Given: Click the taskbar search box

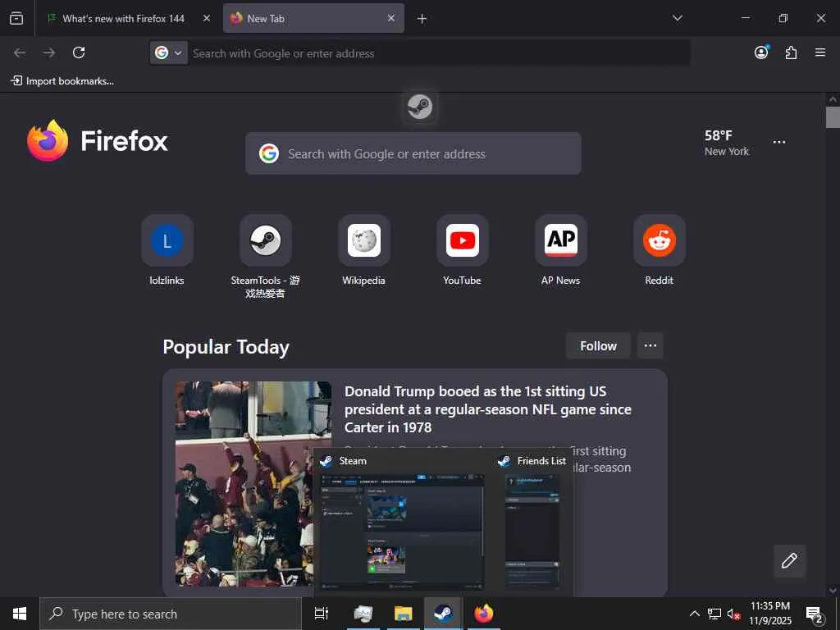Looking at the screenshot, I should click(171, 614).
